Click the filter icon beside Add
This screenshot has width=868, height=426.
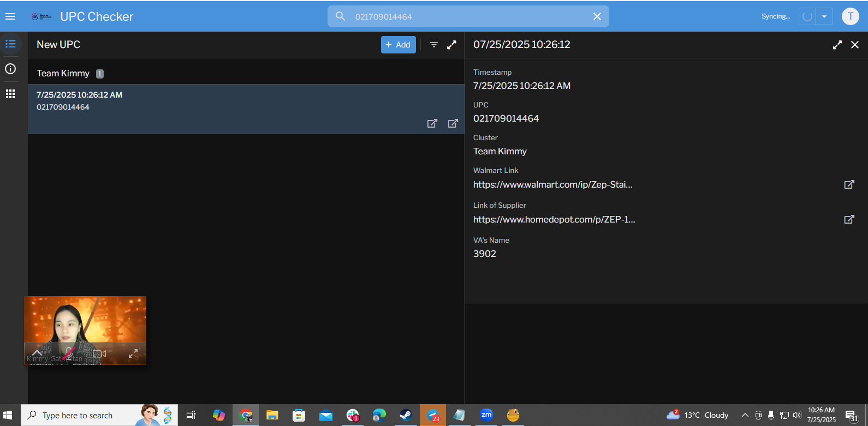pos(434,45)
